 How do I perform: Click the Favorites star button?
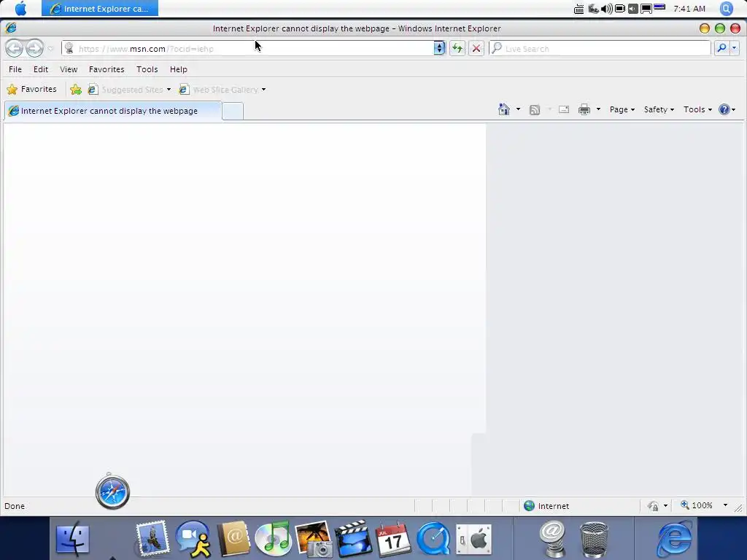pyautogui.click(x=32, y=90)
